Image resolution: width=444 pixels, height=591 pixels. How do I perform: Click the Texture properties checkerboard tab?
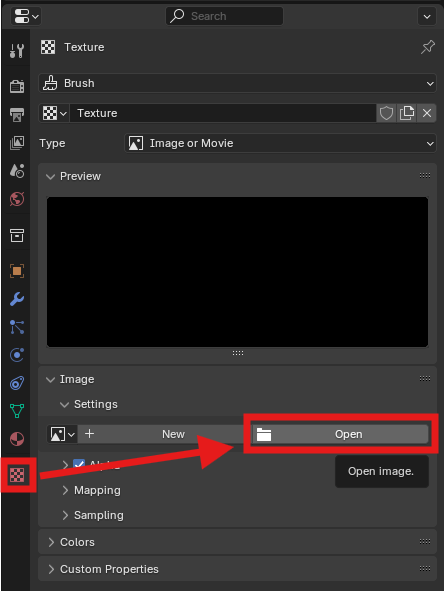pos(17,475)
